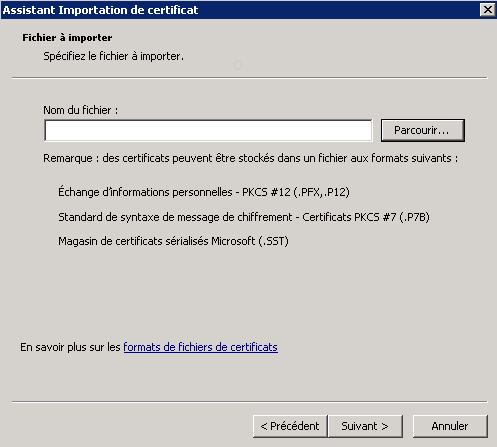Open the formats de fichiers de certificats link

click(x=200, y=347)
